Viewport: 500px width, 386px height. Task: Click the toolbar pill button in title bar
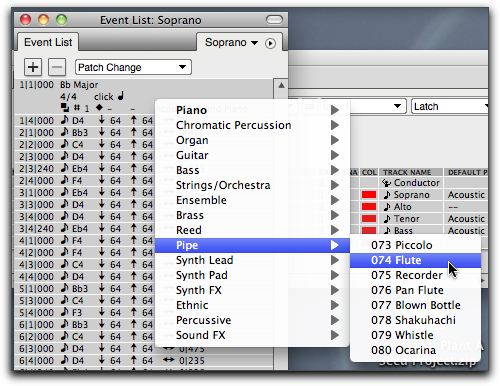(x=274, y=20)
